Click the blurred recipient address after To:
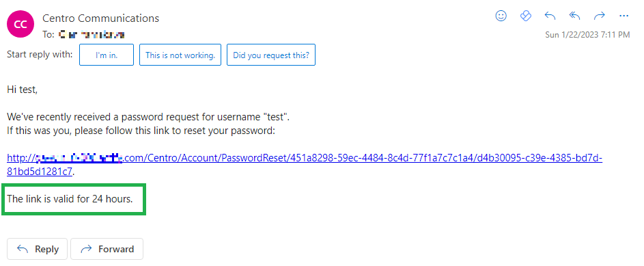 [x=92, y=35]
